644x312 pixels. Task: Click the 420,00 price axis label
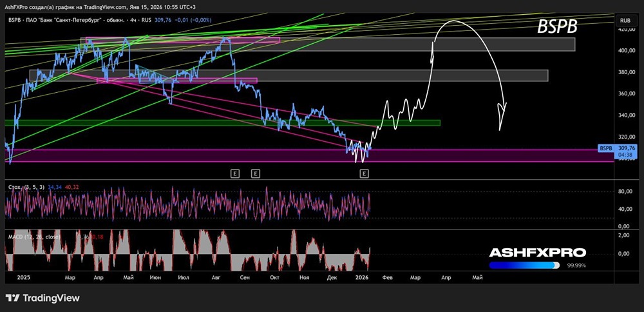pos(627,30)
